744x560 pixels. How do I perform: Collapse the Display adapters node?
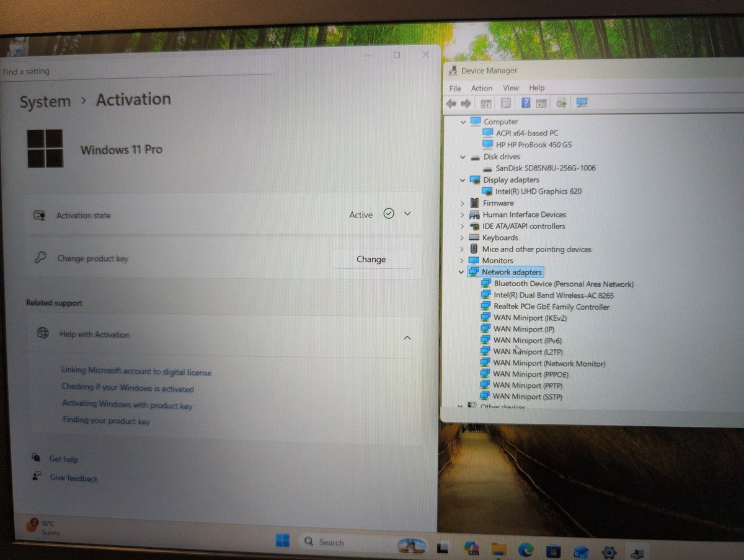click(x=463, y=180)
